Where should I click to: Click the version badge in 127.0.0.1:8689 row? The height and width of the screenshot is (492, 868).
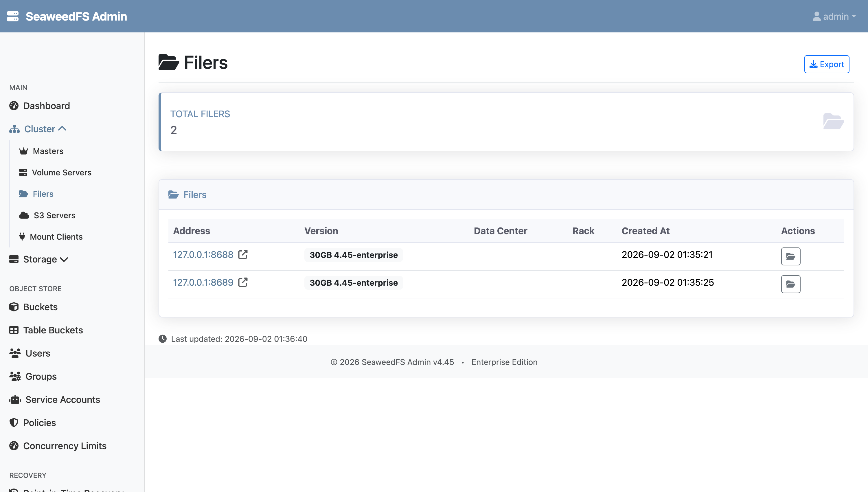coord(354,282)
